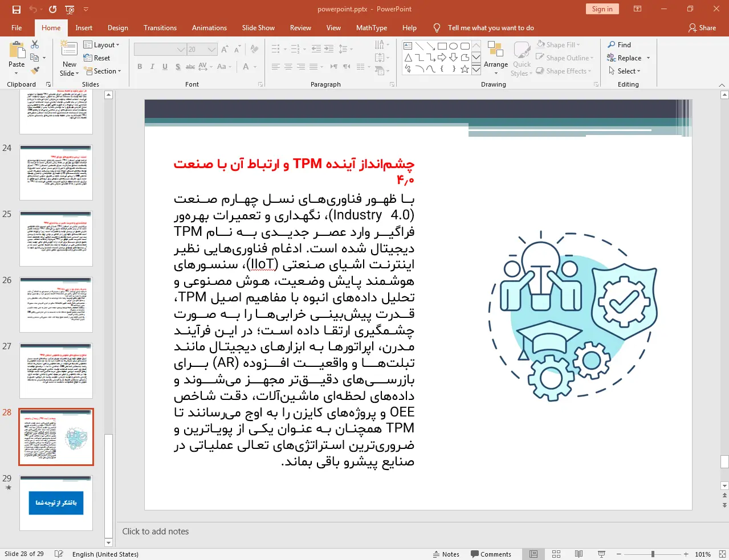Viewport: 729px width, 560px height.
Task: Click the Find magnifier button
Action: (x=620, y=44)
